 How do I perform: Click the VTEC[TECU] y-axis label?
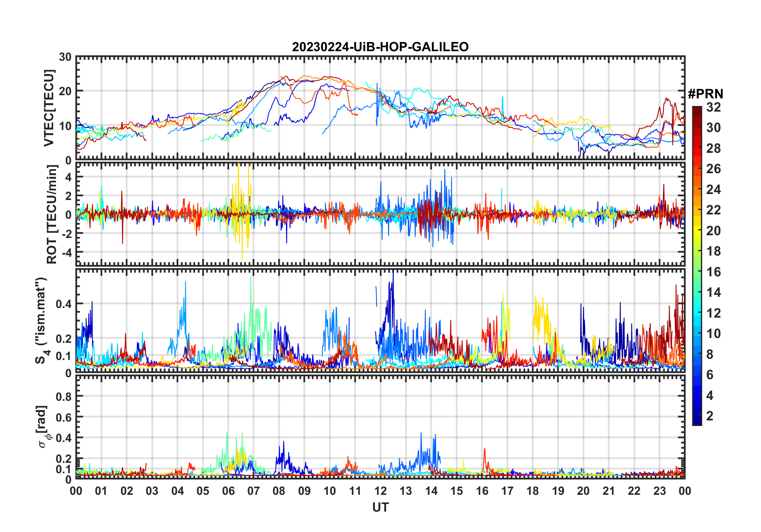[49, 108]
